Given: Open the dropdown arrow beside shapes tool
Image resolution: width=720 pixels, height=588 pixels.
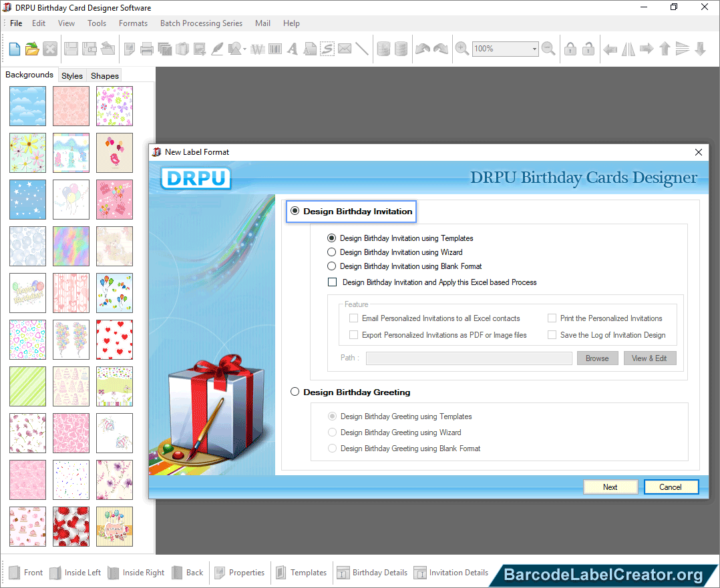Looking at the screenshot, I should [x=244, y=49].
